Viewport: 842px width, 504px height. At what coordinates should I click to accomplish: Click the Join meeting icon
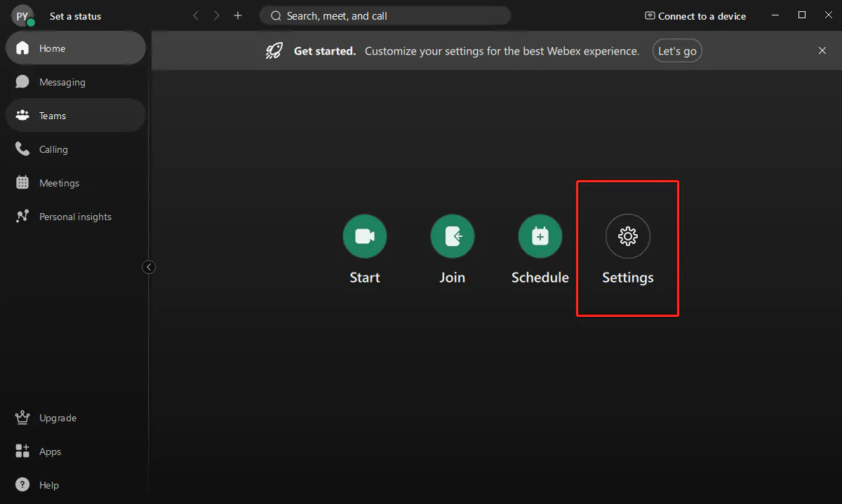(x=452, y=236)
